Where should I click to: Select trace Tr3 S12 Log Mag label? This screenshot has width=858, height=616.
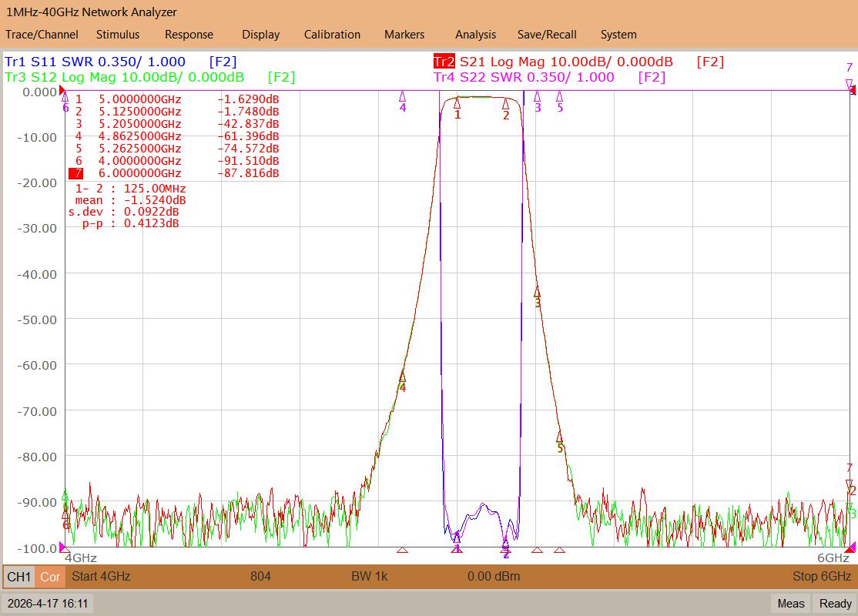click(149, 77)
